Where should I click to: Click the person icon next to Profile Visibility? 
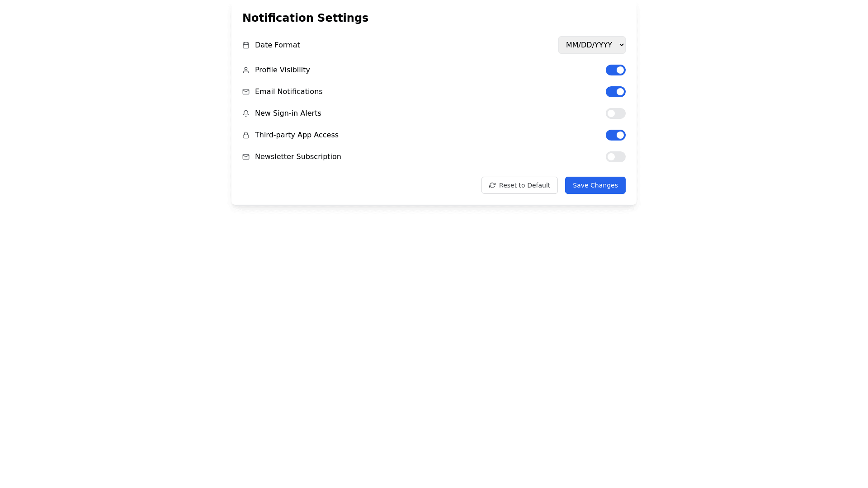point(246,70)
